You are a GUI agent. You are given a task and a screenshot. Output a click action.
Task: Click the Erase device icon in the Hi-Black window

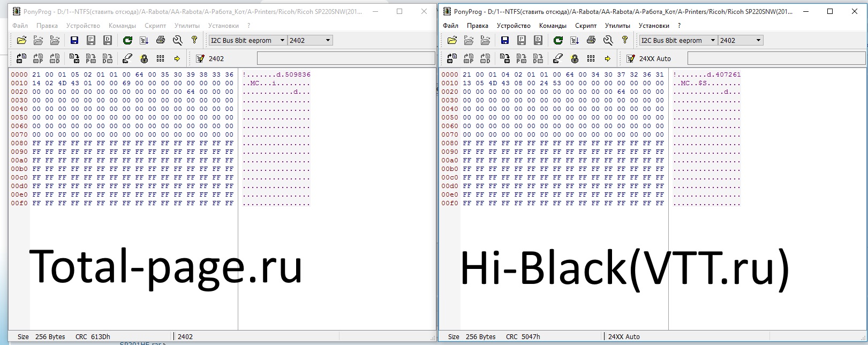[558, 58]
